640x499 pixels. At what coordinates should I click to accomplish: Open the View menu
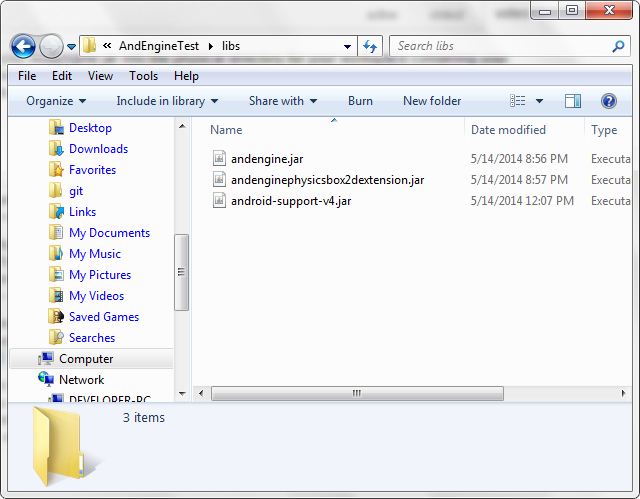tap(100, 76)
